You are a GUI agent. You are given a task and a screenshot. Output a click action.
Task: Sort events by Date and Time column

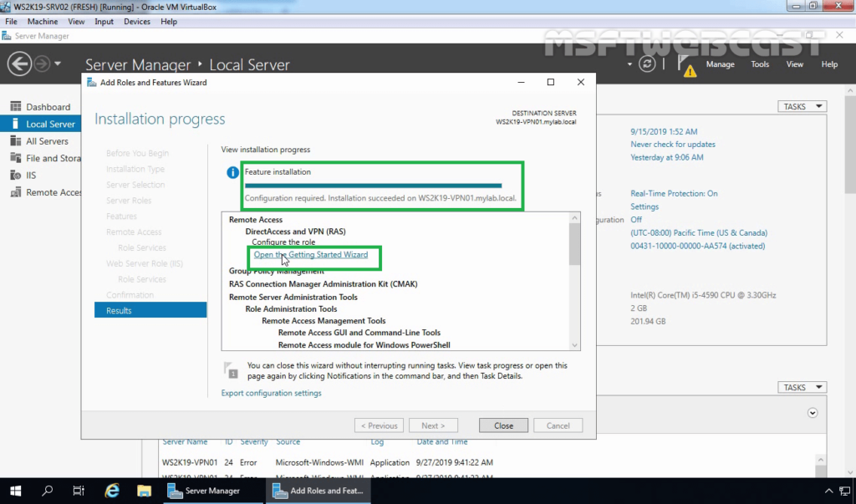tap(441, 442)
